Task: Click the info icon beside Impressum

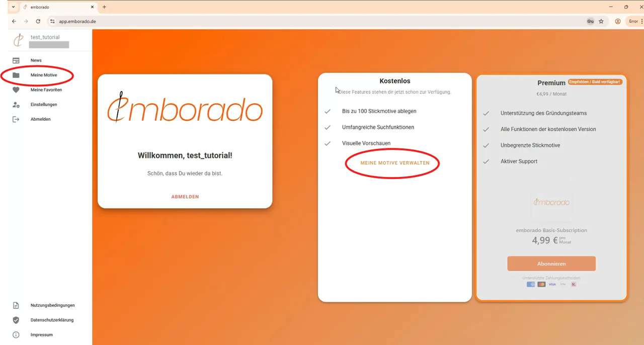Action: click(16, 335)
